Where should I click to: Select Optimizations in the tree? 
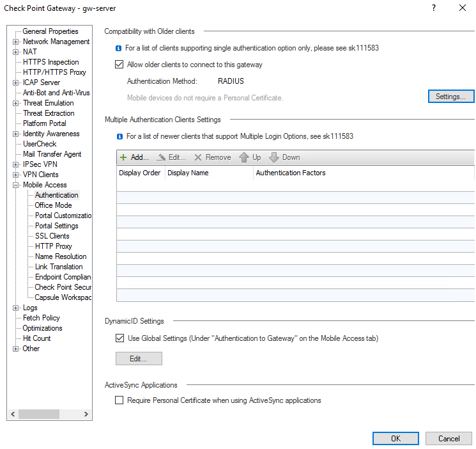pos(43,328)
